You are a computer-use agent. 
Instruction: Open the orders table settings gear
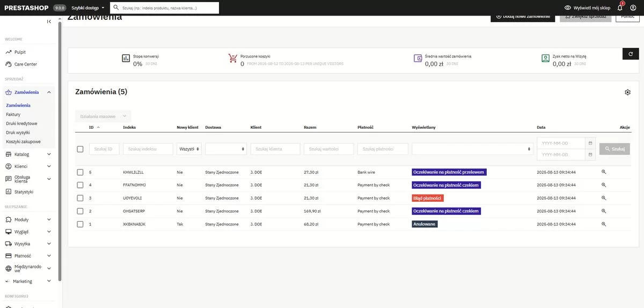tap(627, 92)
